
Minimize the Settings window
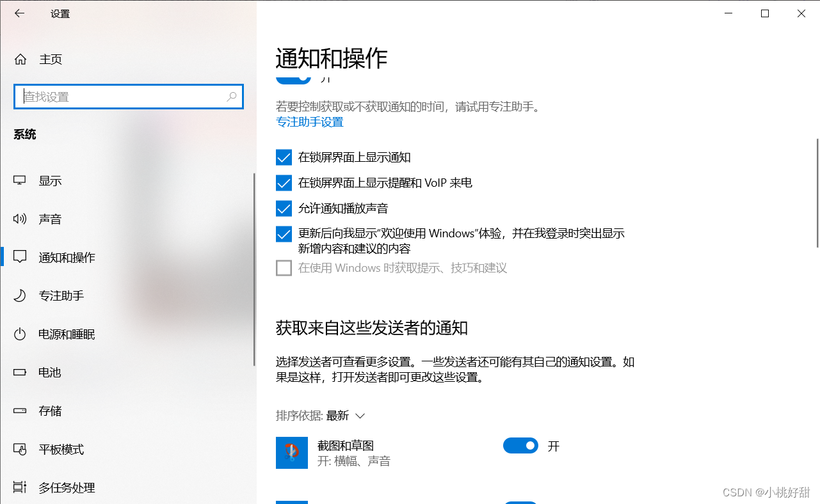click(728, 13)
